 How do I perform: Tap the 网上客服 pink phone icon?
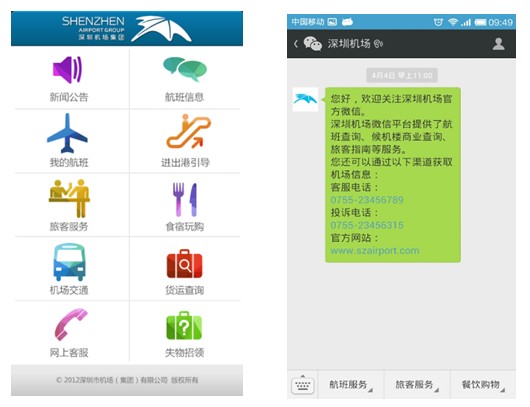pos(71,324)
